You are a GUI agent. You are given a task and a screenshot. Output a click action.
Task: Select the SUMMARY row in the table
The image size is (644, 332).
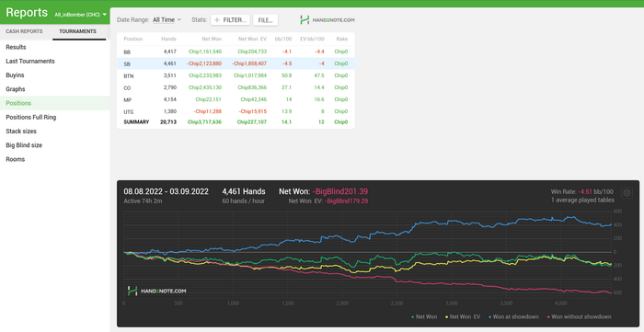click(236, 122)
